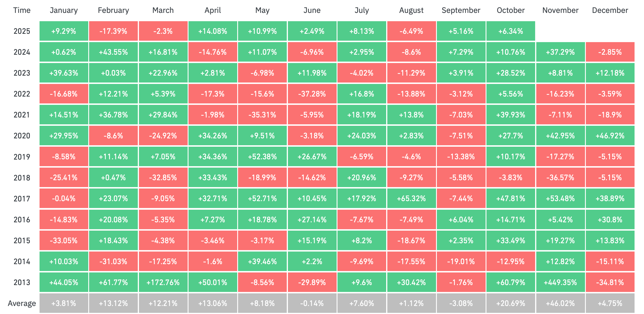Image resolution: width=644 pixels, height=314 pixels.
Task: Select the +6.34% October 2025 cell
Action: tap(511, 31)
